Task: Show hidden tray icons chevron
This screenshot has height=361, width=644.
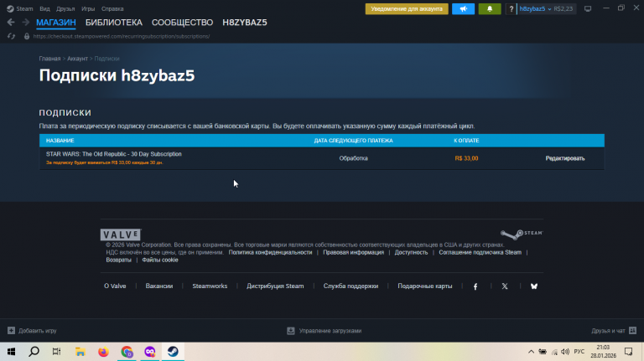Action: click(531, 352)
